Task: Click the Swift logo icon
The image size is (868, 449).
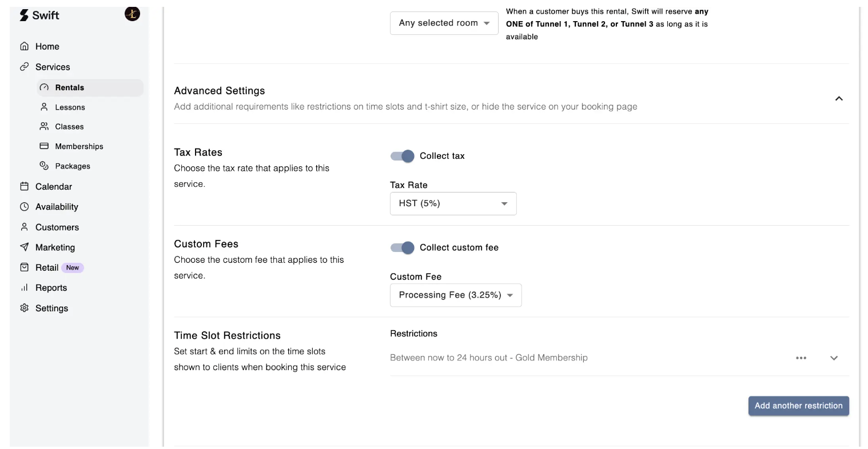Action: coord(24,15)
